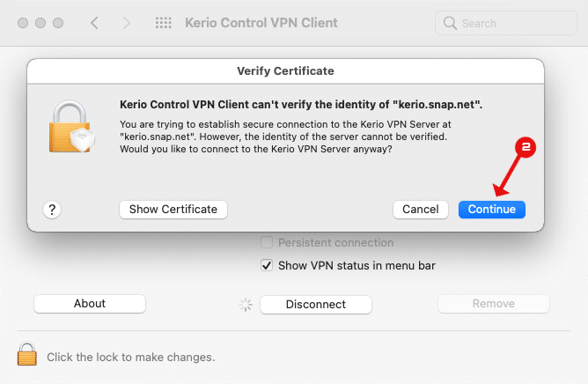Click the connection progress spinner
The image size is (588, 384).
[246, 305]
